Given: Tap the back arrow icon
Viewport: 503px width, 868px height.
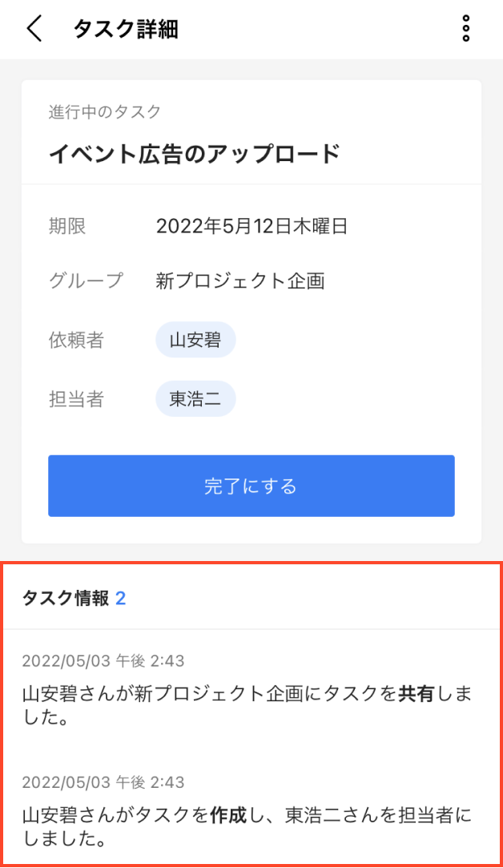Looking at the screenshot, I should 34,29.
